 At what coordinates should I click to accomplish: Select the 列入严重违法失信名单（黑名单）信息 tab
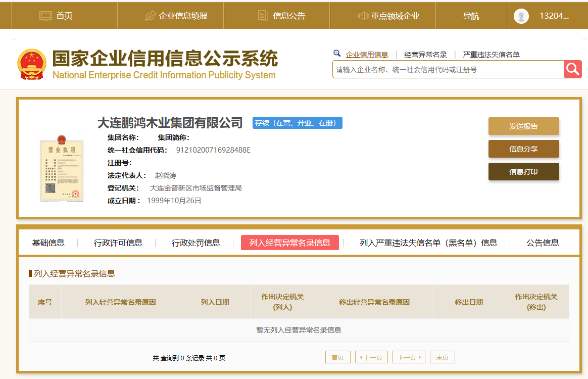428,243
